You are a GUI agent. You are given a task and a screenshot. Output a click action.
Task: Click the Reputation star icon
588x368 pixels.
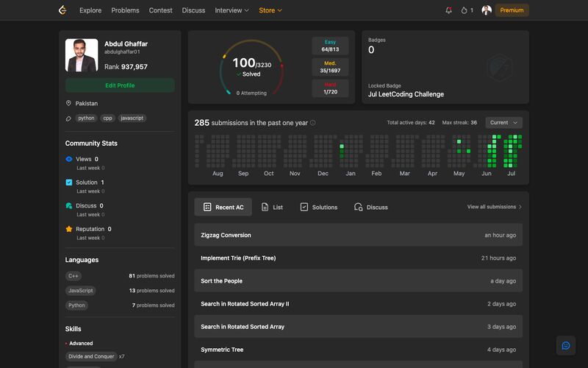pos(69,229)
